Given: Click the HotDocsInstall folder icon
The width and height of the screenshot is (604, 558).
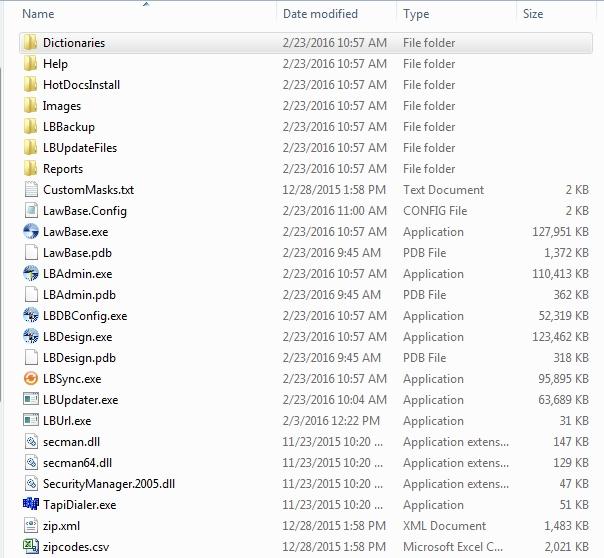Looking at the screenshot, I should click(30, 84).
